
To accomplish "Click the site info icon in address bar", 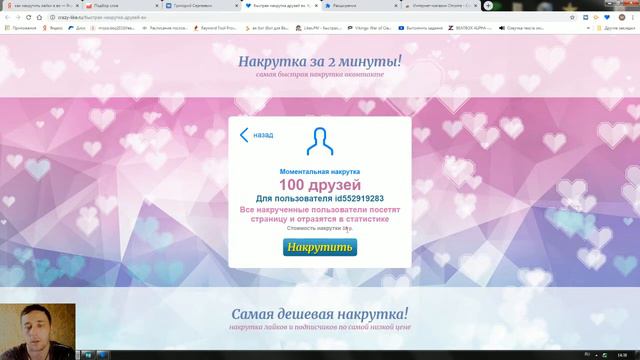I will 53,18.
